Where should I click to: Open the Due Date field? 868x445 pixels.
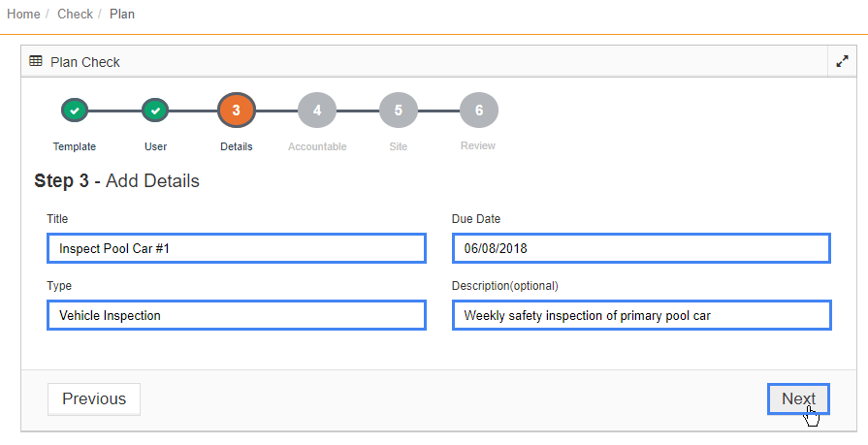coord(642,248)
